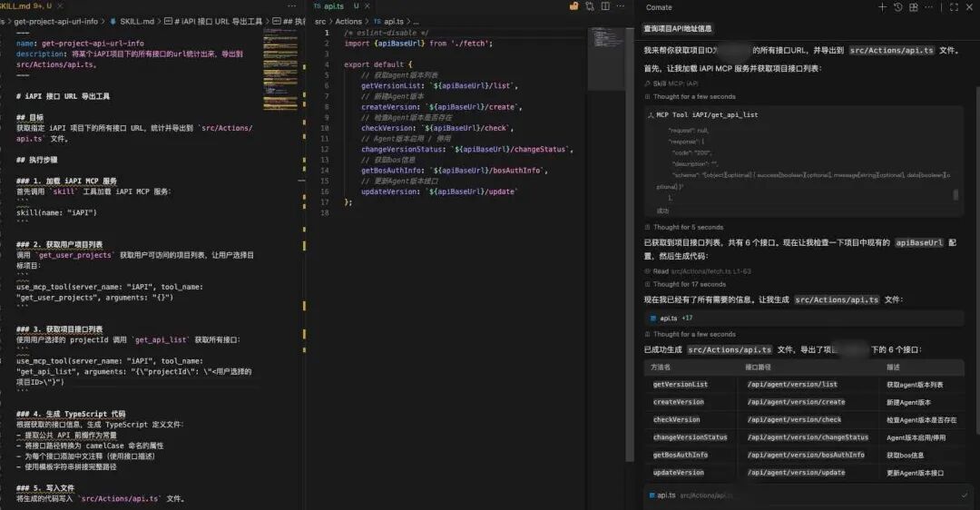Accept changes with the checkmark icon
The image size is (980, 510).
965,495
